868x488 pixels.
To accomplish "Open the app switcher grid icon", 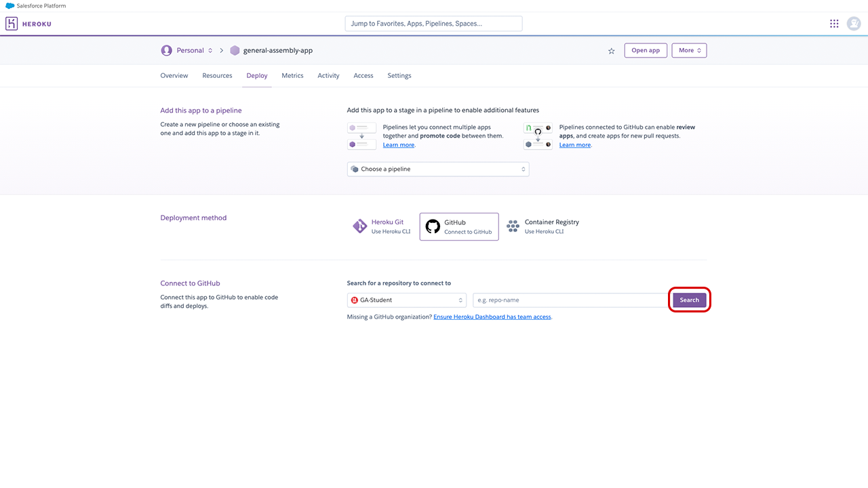I will 834,24.
